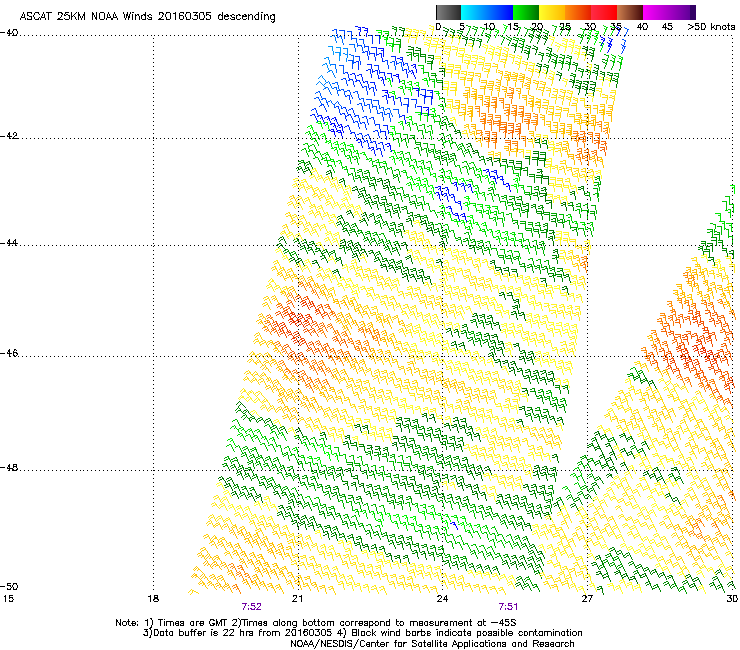Select the yellow 20-25 knots legend swatch

[x=552, y=12]
